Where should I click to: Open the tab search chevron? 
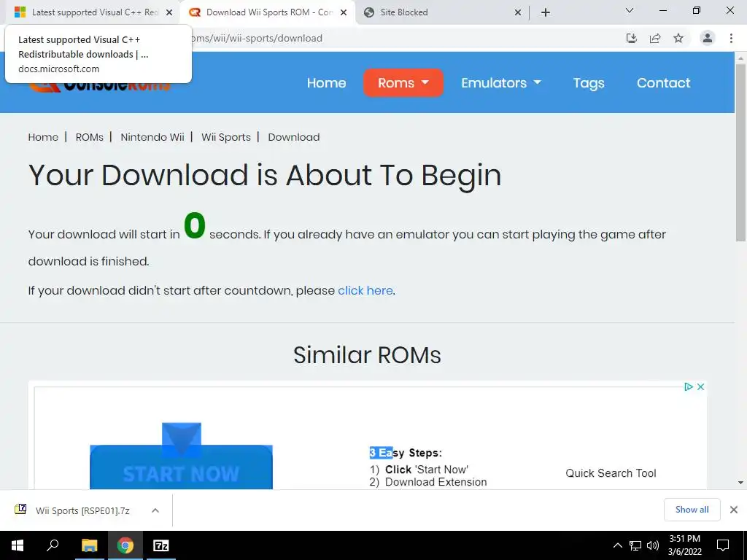[630, 10]
